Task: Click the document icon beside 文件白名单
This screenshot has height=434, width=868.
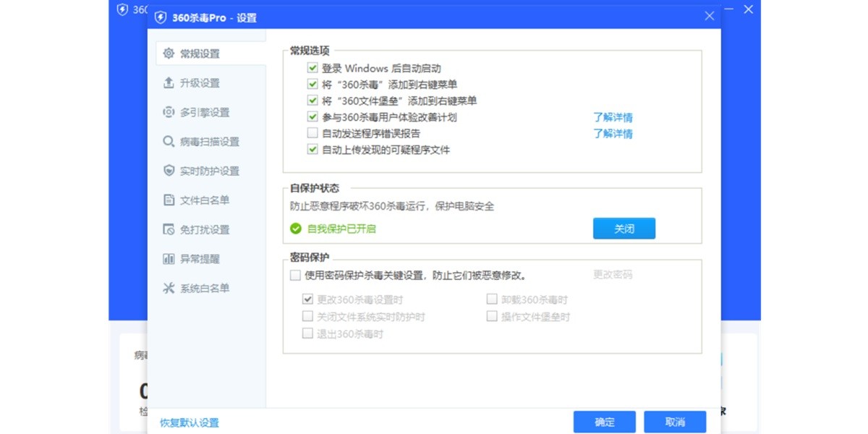Action: (169, 200)
